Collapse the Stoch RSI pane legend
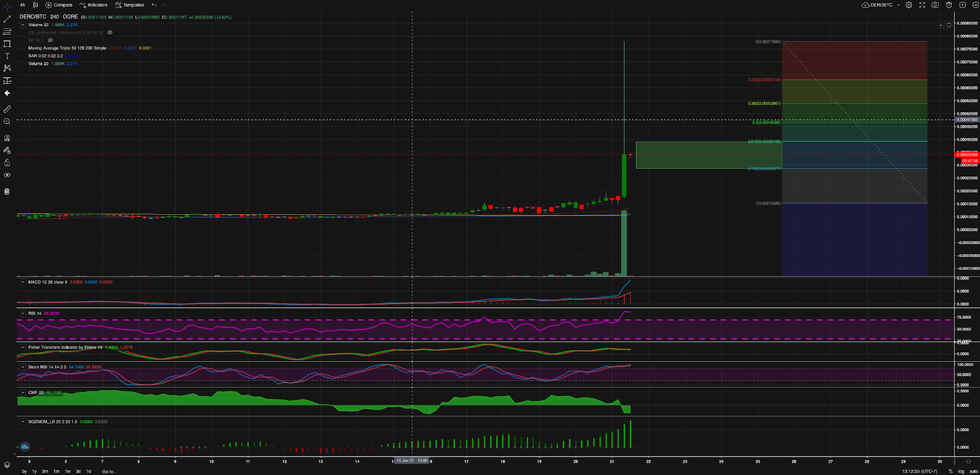The image size is (980, 475). pyautogui.click(x=23, y=367)
